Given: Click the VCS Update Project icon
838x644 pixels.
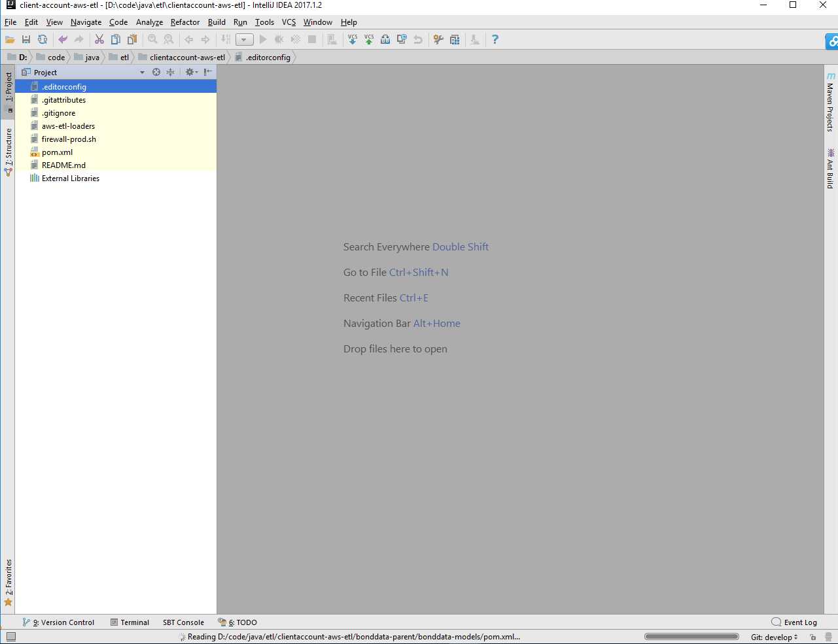Looking at the screenshot, I should (353, 40).
